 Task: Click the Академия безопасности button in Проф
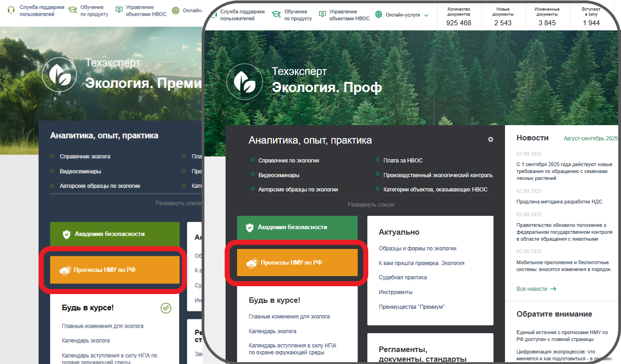click(x=297, y=227)
